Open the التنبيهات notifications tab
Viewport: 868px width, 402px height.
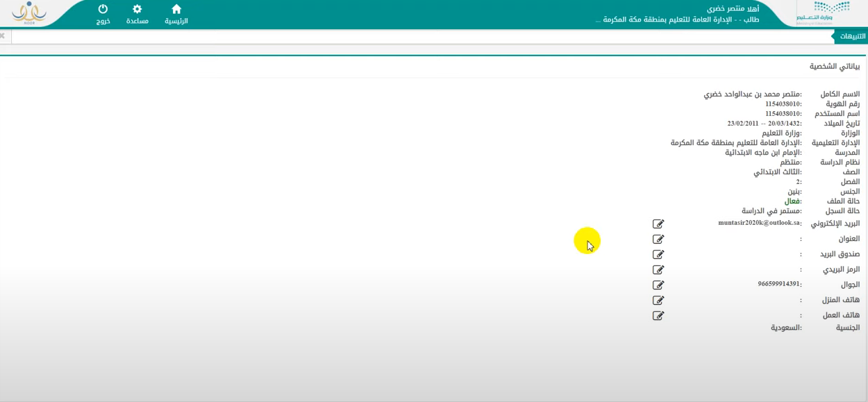852,36
